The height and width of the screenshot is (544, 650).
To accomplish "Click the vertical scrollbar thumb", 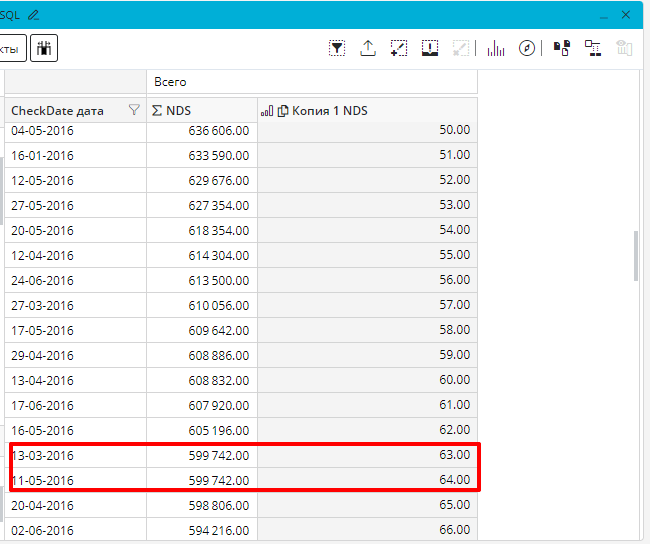I will point(635,257).
